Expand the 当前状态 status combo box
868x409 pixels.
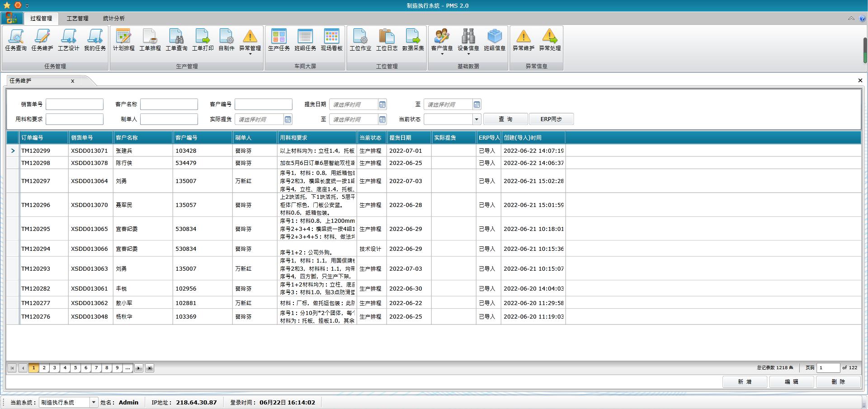coord(476,119)
